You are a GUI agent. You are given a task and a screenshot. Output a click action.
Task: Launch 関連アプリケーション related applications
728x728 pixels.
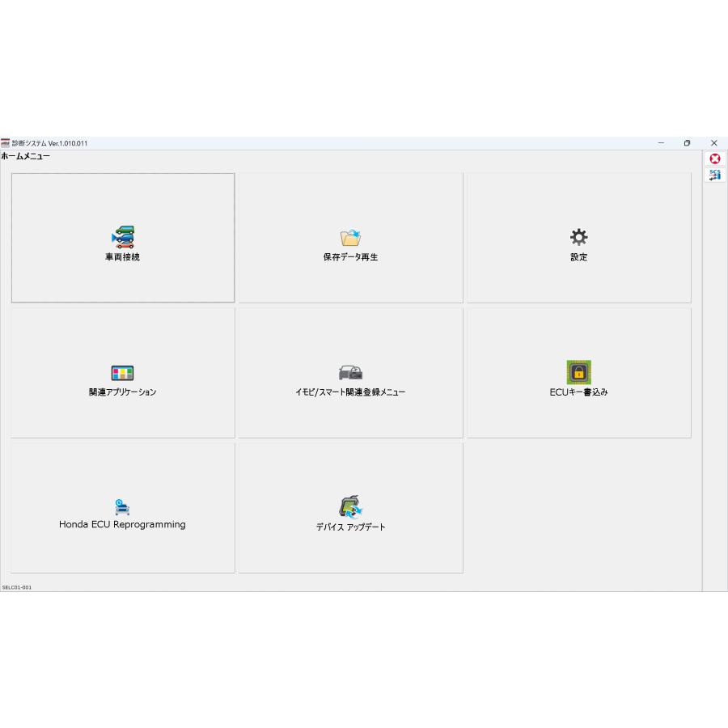tap(123, 373)
